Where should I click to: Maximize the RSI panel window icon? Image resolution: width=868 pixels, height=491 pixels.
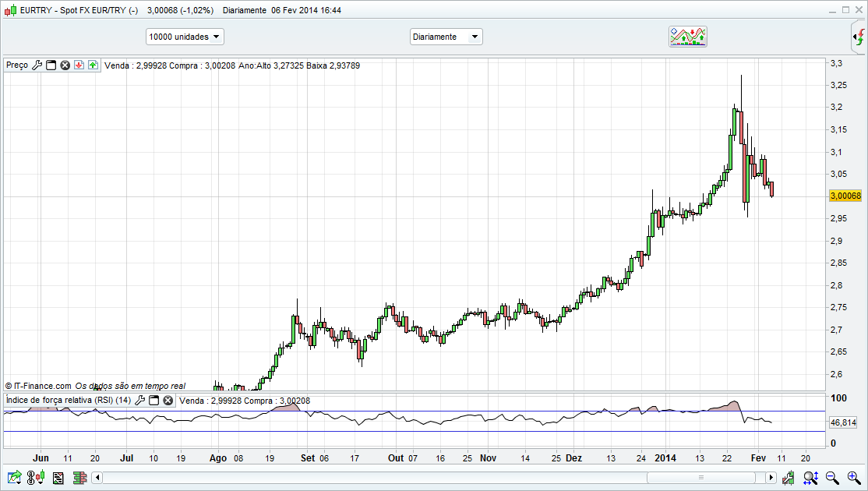[154, 401]
